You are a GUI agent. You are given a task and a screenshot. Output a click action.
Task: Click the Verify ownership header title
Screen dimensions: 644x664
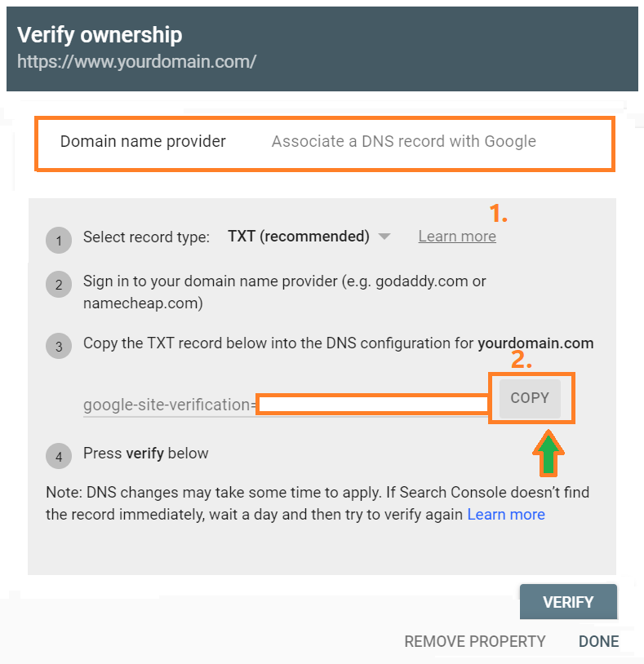click(100, 35)
